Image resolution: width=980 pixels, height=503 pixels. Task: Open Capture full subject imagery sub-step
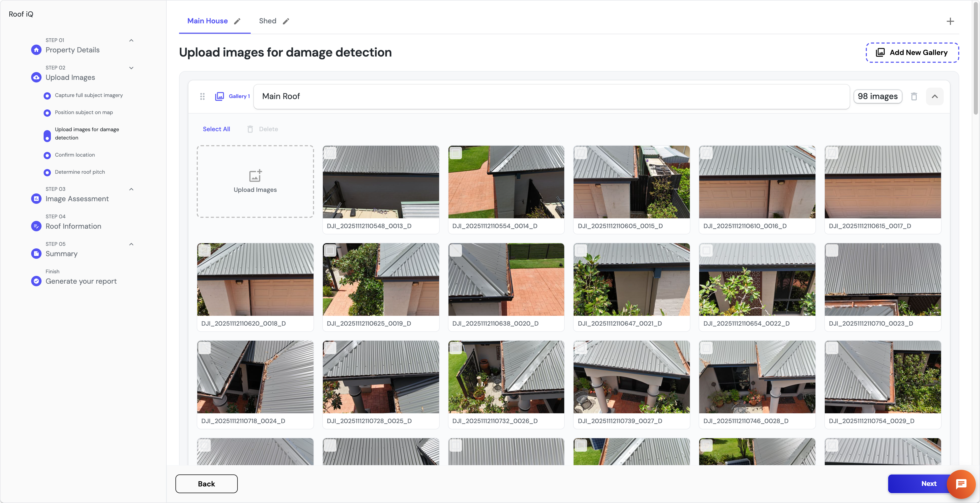pyautogui.click(x=89, y=95)
